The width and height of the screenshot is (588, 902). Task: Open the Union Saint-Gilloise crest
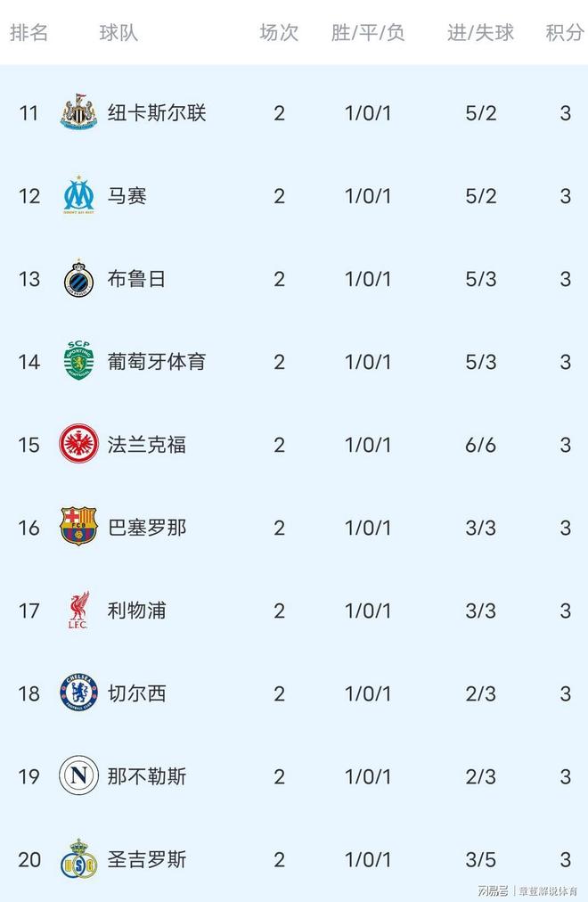coord(78,859)
